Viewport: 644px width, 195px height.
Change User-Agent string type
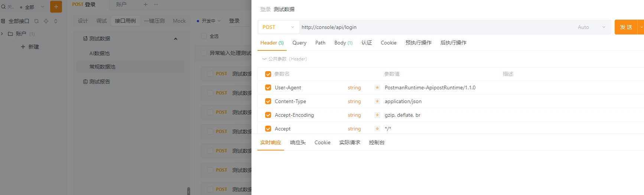click(354, 87)
